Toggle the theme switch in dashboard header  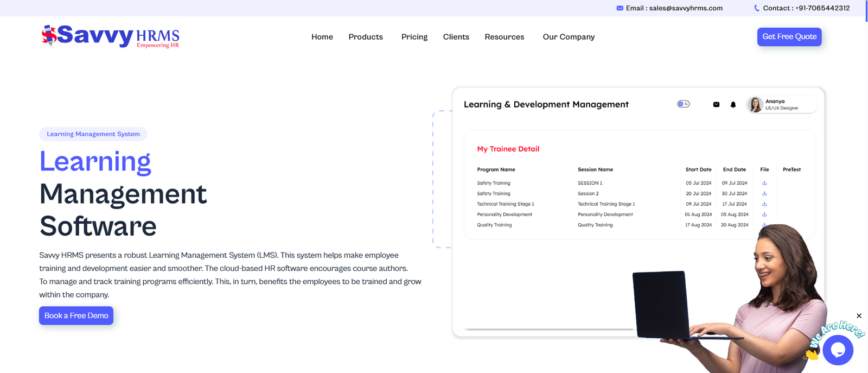tap(683, 104)
